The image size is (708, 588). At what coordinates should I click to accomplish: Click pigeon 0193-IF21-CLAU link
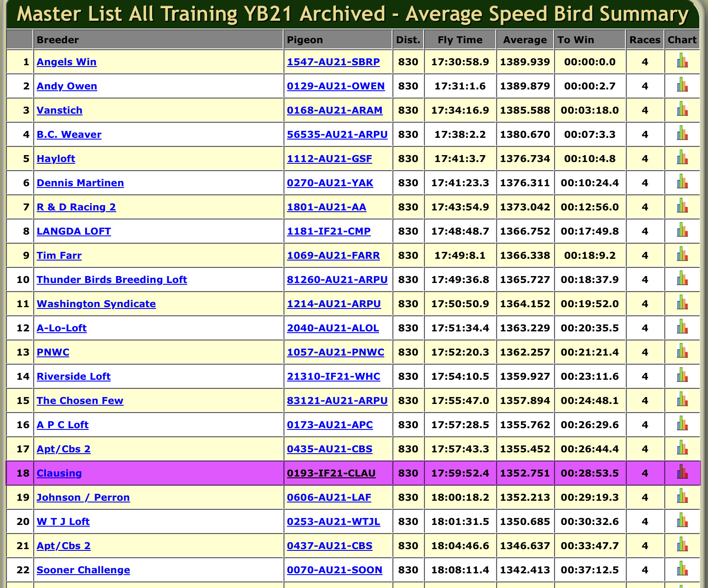point(331,473)
